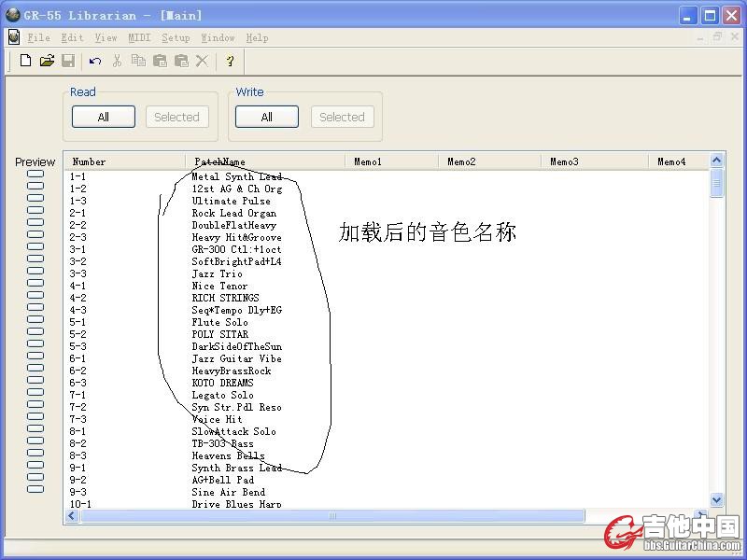
Task: Click the vertical scrollbar down arrow
Action: 717,500
